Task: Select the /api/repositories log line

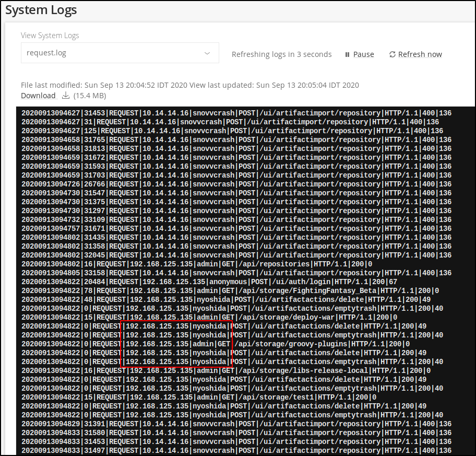Action: tap(197, 264)
